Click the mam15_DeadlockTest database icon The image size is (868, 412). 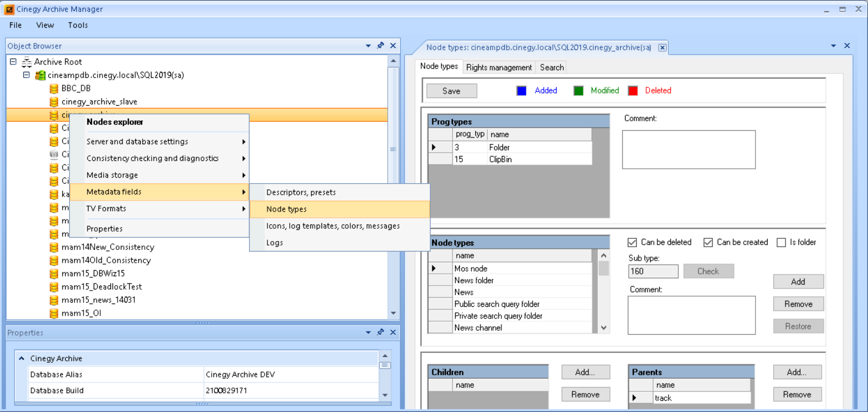[54, 287]
